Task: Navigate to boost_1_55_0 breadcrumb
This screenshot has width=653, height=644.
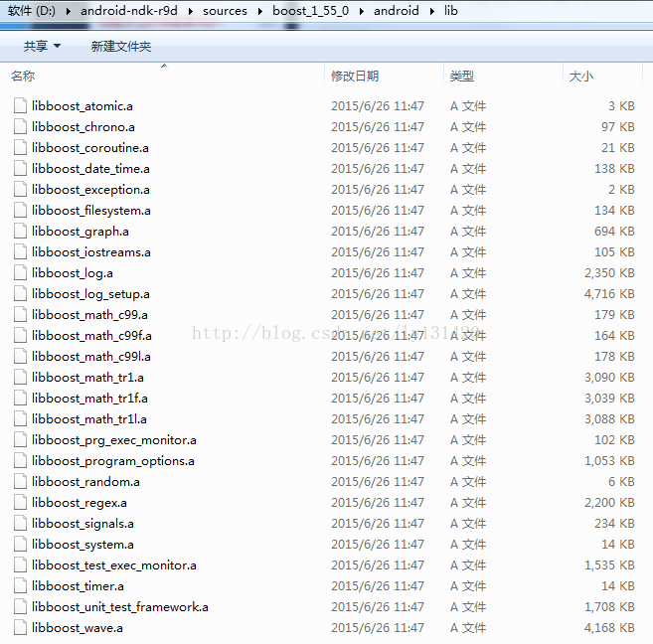Action: (x=311, y=10)
